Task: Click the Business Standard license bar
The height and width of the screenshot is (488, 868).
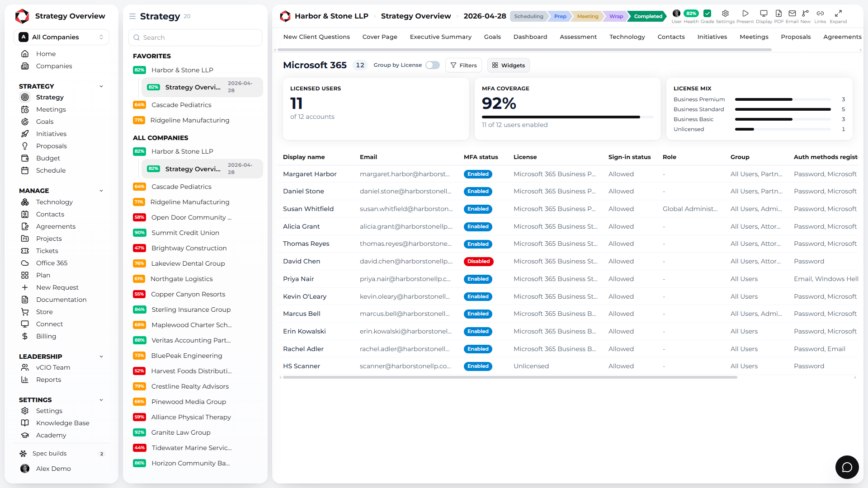Action: tap(783, 109)
